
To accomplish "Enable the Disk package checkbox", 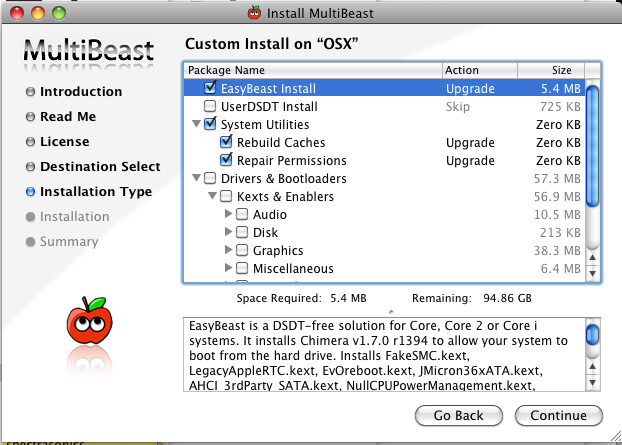I will (242, 232).
